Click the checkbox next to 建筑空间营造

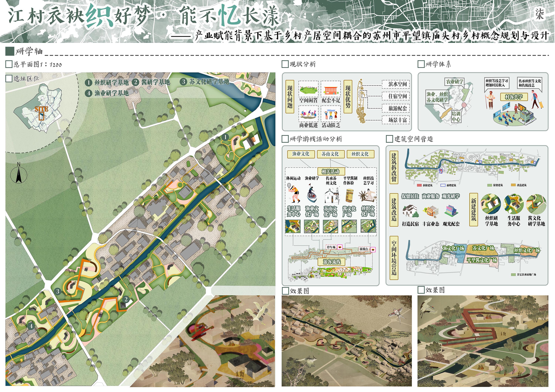coord(389,139)
